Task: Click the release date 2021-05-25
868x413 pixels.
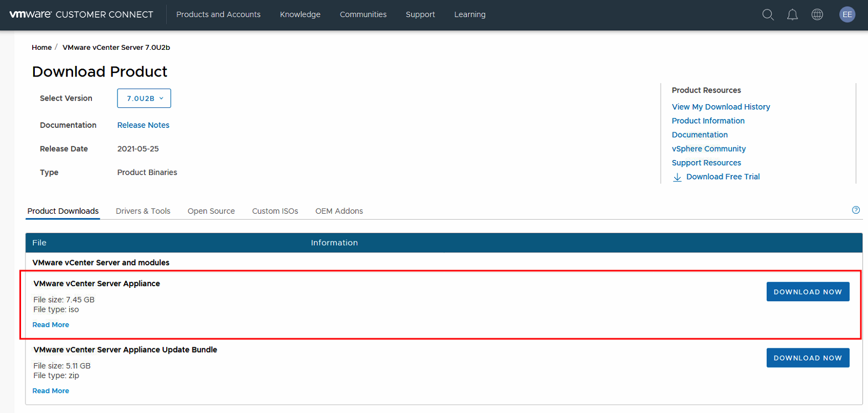Action: [138, 149]
